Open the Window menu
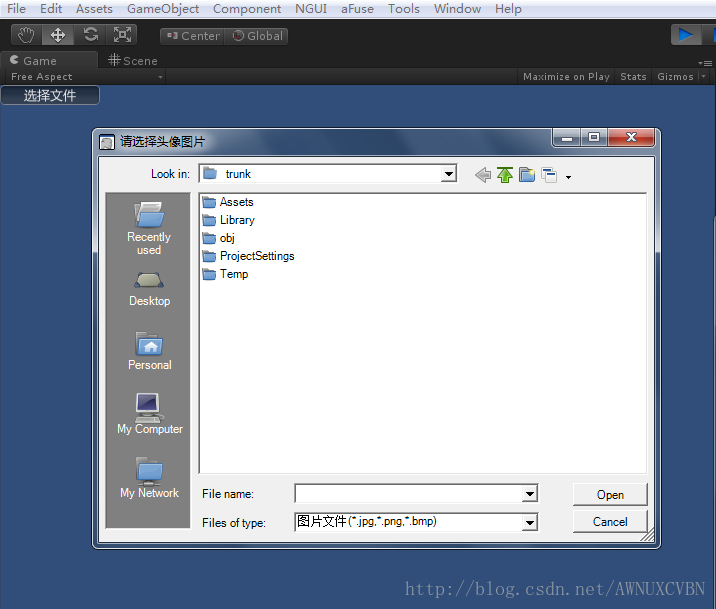Screen dimensions: 716x609 point(457,9)
